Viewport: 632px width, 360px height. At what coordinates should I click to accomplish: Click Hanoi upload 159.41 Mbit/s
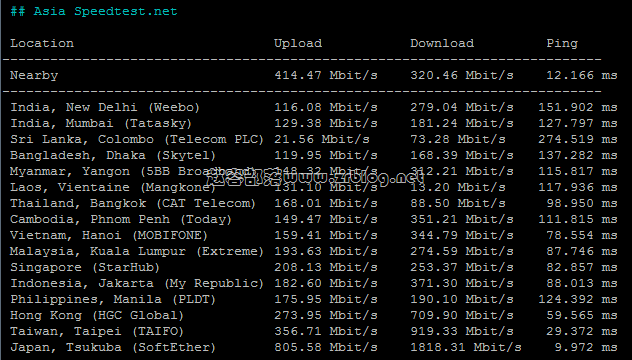click(x=326, y=235)
